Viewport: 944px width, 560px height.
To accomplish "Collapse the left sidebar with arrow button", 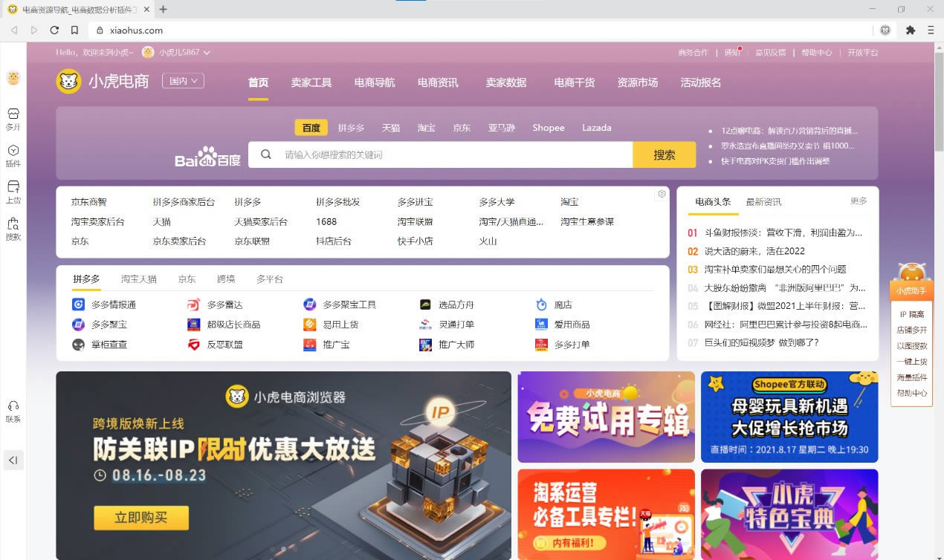I will pos(13,460).
